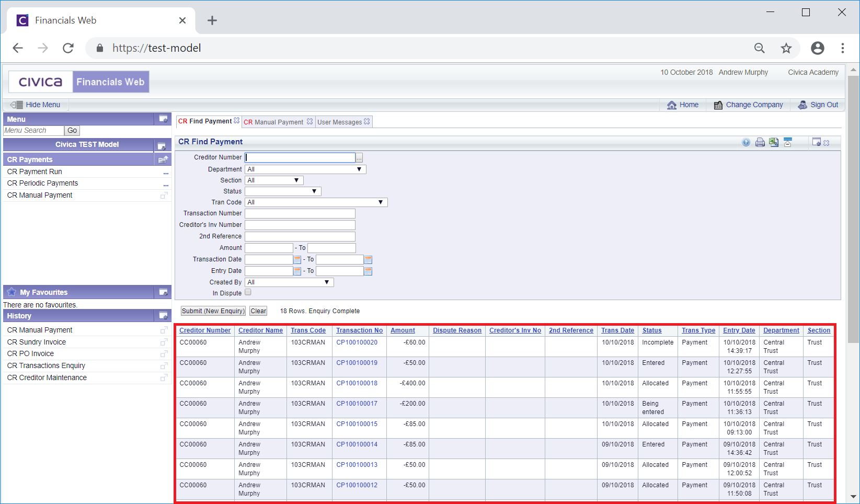
Task: Switch to CR Manual Payment tab
Action: [273, 122]
